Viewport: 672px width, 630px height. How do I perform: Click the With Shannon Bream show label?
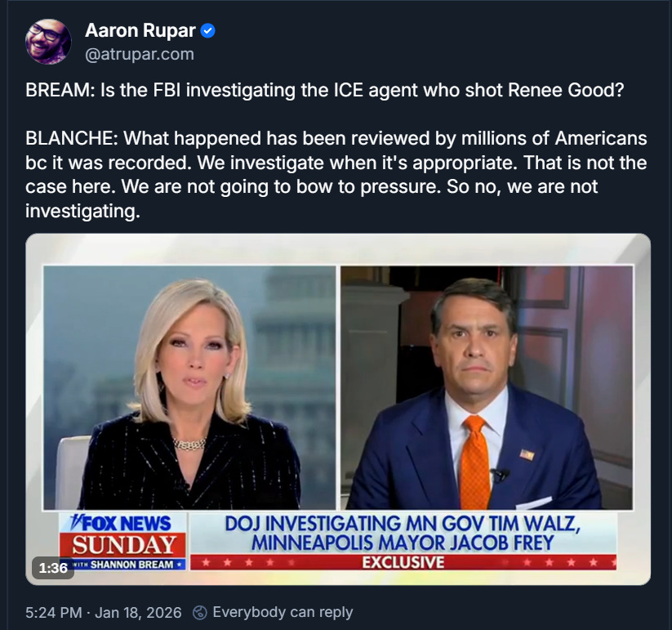(x=127, y=565)
